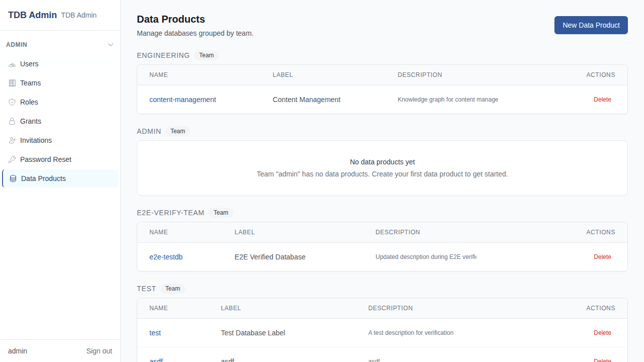Viewport: 644px width, 362px height.
Task: Select Data Products in the sidebar
Action: (x=60, y=178)
